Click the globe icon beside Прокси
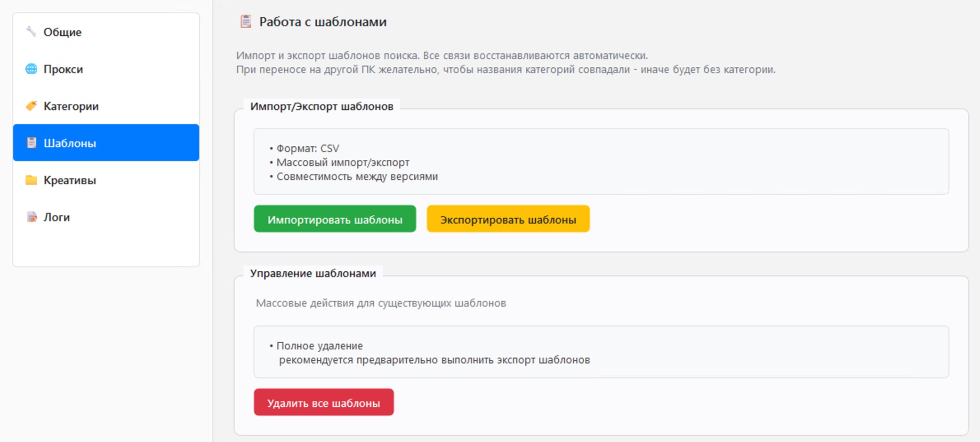 click(x=31, y=69)
